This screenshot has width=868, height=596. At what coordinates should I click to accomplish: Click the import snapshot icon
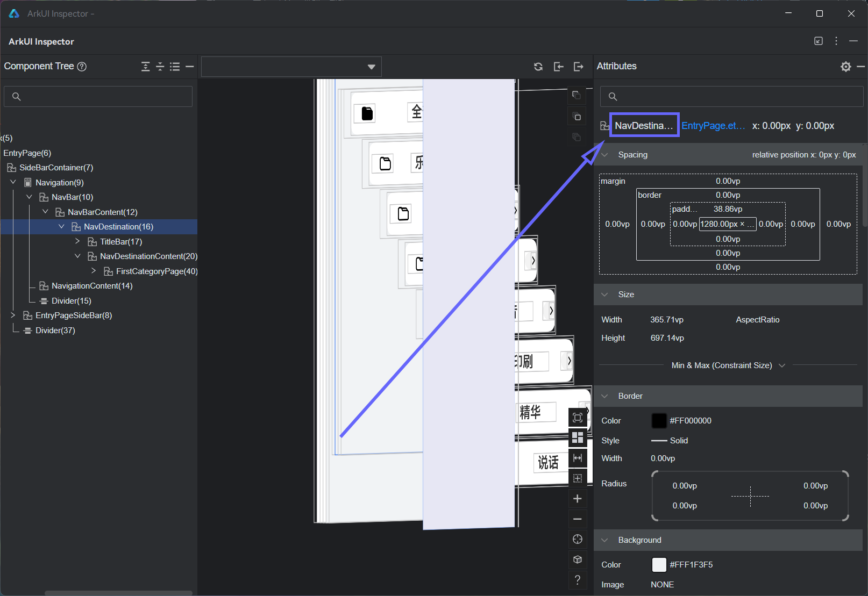tap(559, 67)
